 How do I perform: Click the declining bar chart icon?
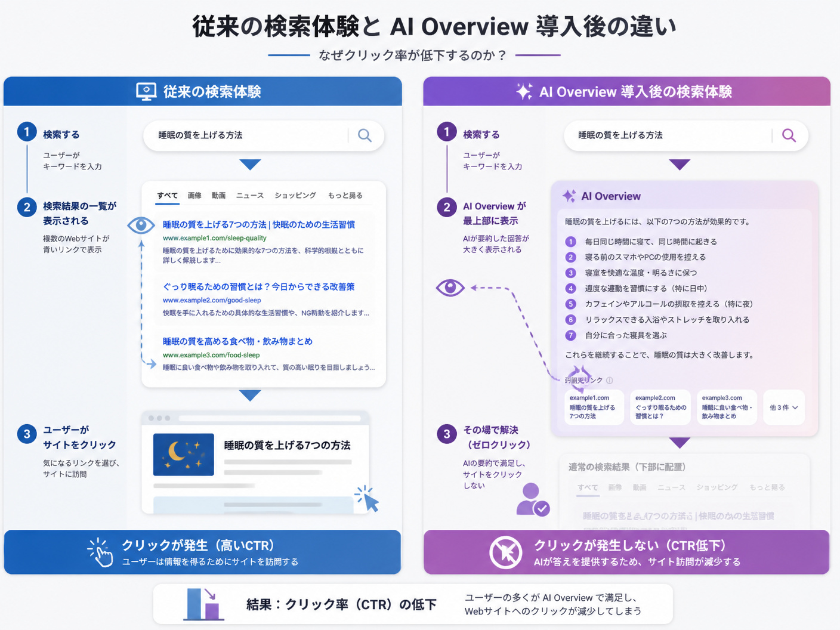click(203, 604)
